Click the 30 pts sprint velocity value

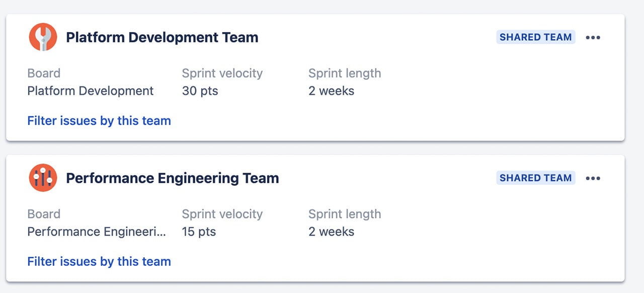pos(199,91)
